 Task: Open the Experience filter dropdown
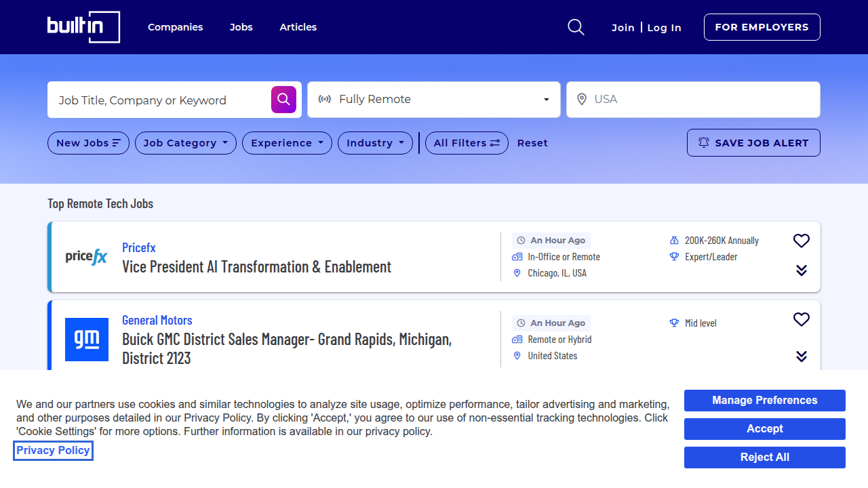288,143
